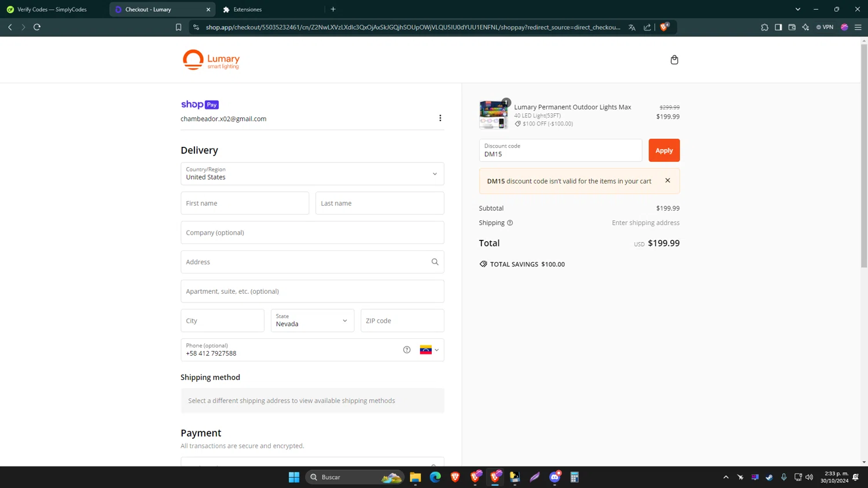Open phone country flag selector

click(x=429, y=350)
